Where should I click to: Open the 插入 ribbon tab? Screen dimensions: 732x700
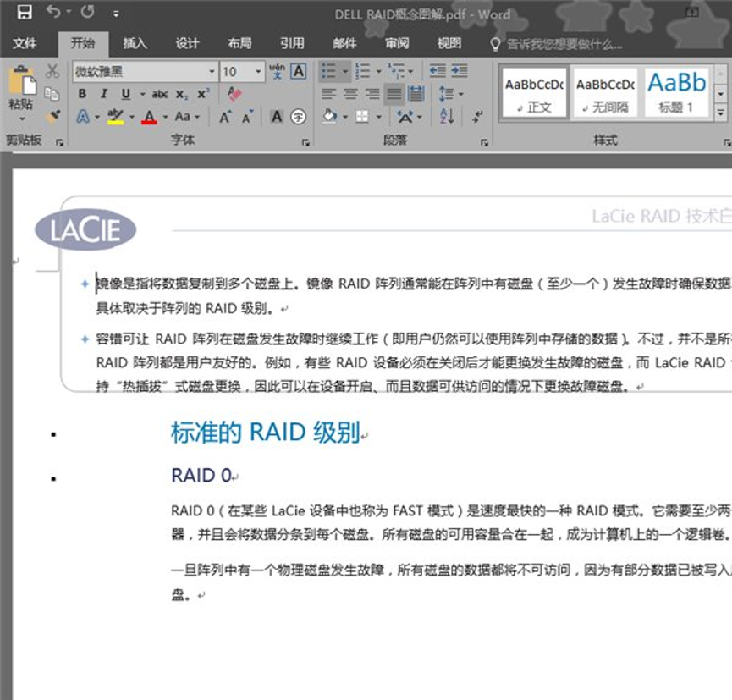click(135, 43)
